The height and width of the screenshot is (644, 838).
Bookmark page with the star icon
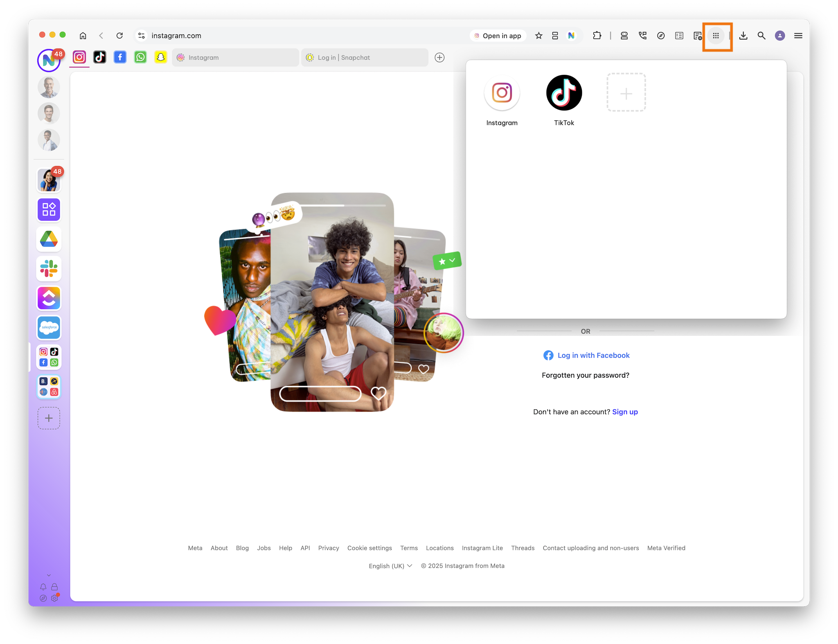[538, 36]
